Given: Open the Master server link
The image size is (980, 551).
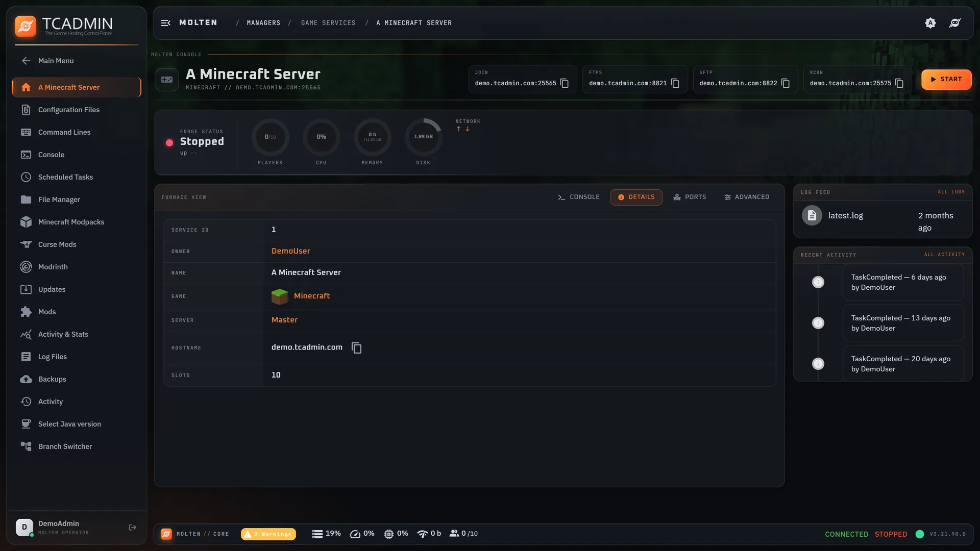Looking at the screenshot, I should 284,320.
